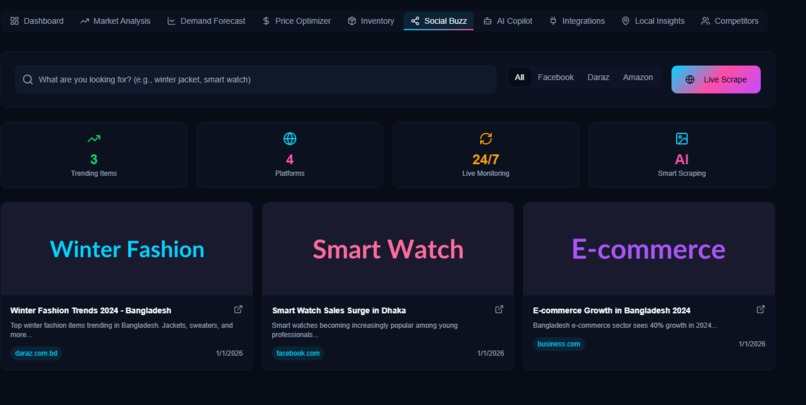Click the 24/7 Live Monitoring value
The image size is (806, 405).
coord(486,159)
